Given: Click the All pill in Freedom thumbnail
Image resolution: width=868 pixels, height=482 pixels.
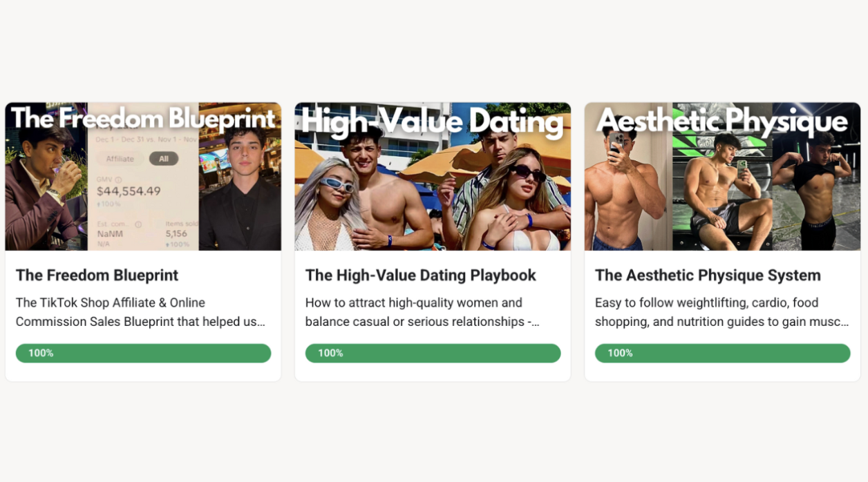Looking at the screenshot, I should coord(164,158).
